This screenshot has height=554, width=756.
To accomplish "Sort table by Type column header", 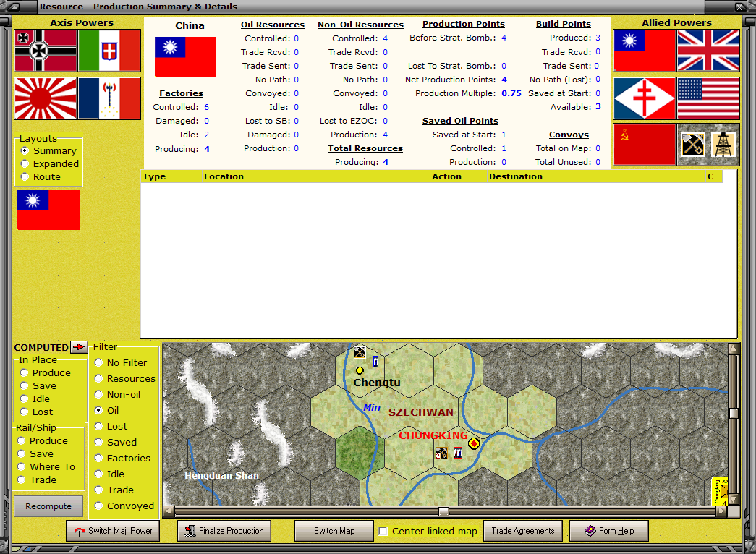I will click(x=171, y=176).
